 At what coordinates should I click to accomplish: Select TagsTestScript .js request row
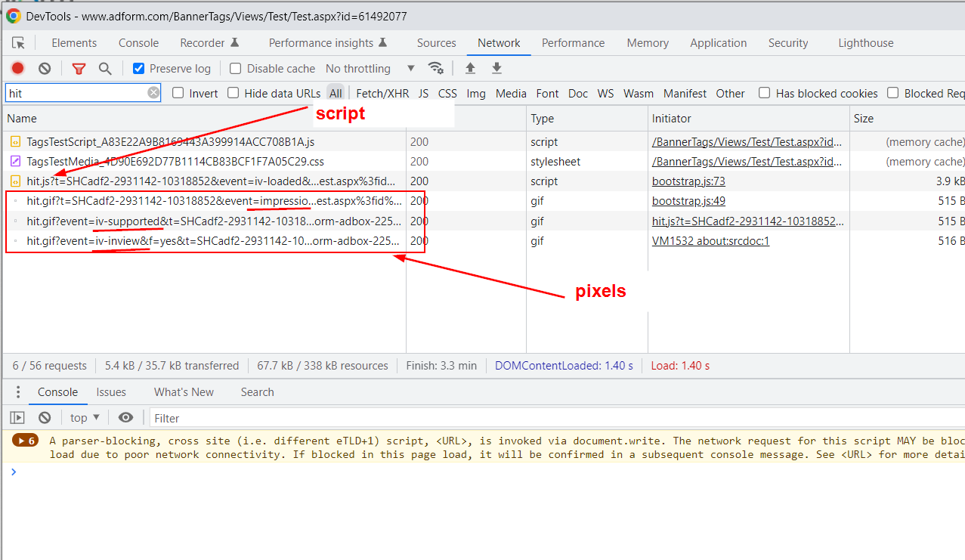[484, 141]
